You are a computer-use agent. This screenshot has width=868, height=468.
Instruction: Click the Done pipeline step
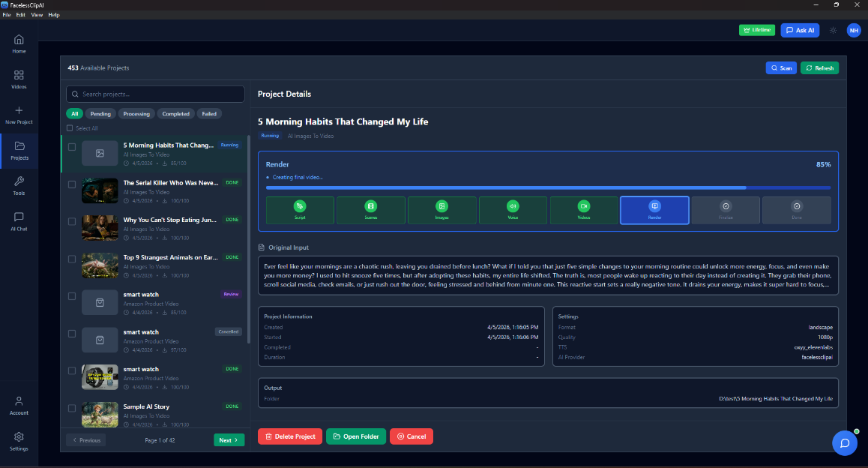tap(797, 210)
